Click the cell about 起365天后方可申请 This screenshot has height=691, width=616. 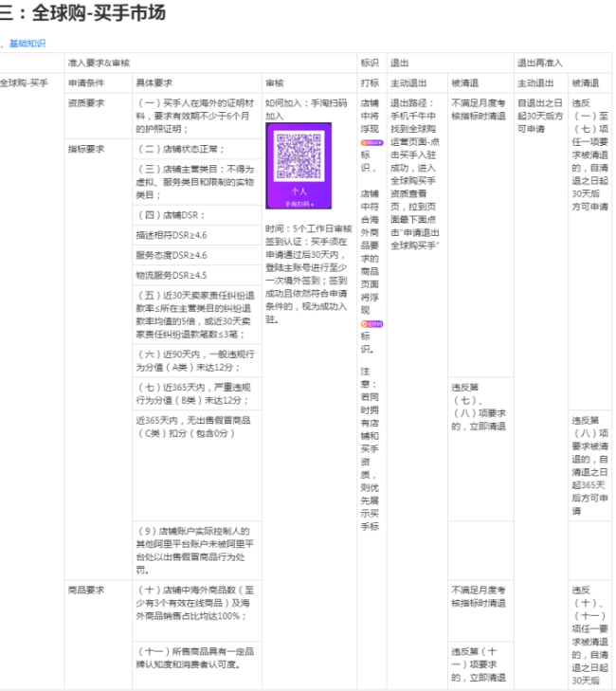(590, 465)
